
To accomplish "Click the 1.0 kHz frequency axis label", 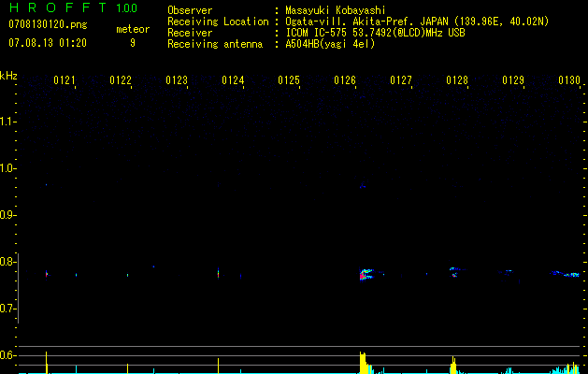I will 7,168.
